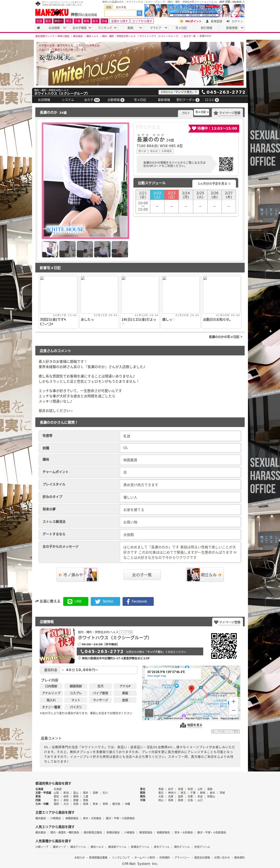Click the star icon on マイページ登録
Viewport: 280px width, 868px height.
click(x=216, y=113)
